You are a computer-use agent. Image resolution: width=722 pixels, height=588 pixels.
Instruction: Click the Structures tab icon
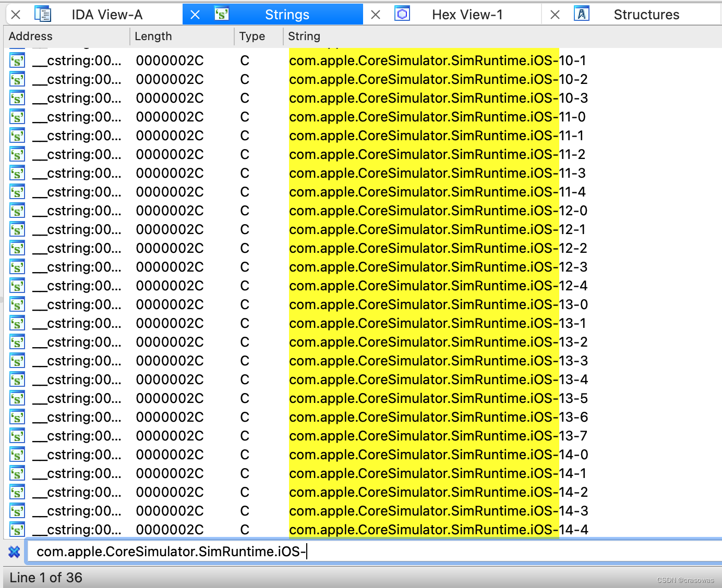(x=582, y=14)
